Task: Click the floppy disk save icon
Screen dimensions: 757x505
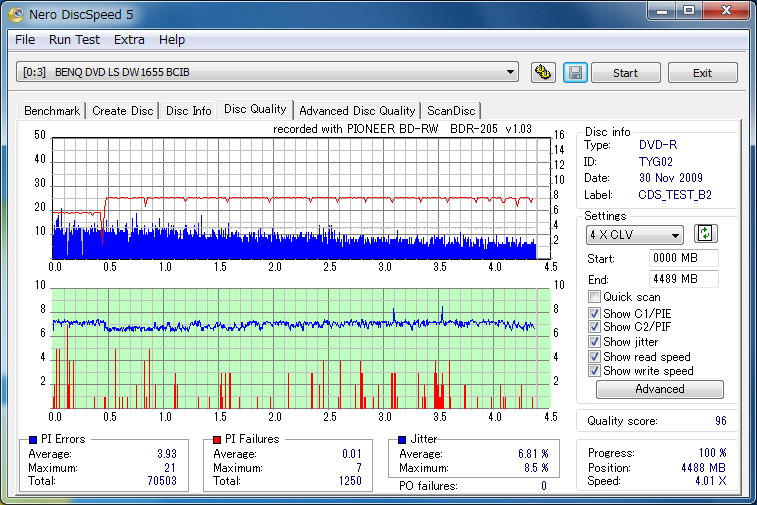Action: point(574,73)
